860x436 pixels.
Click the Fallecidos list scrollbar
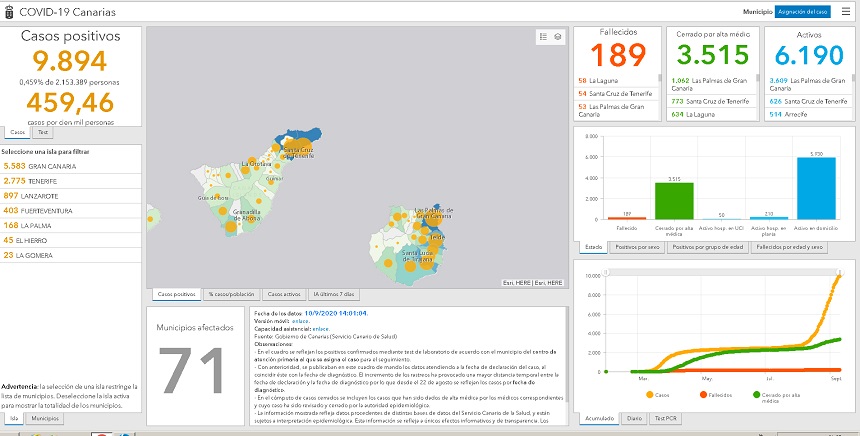coord(657,95)
